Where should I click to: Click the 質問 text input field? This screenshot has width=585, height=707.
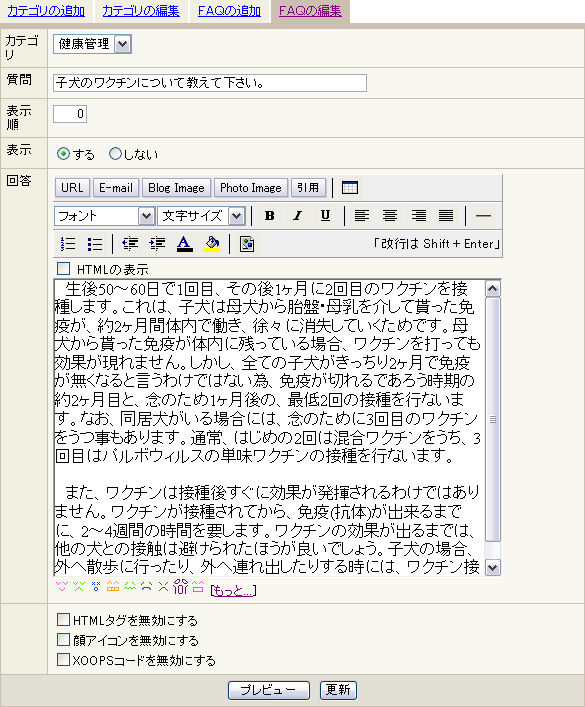[x=210, y=83]
